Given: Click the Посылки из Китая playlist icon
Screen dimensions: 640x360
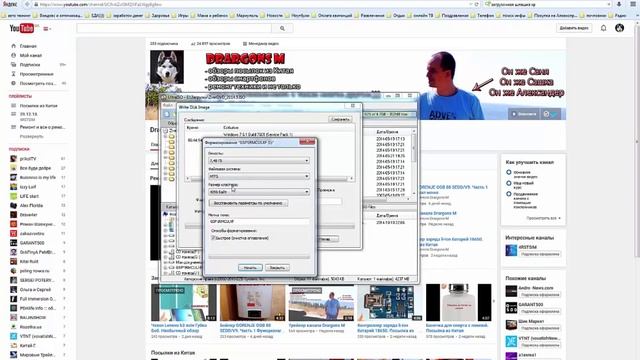Looking at the screenshot, I should point(13,106).
